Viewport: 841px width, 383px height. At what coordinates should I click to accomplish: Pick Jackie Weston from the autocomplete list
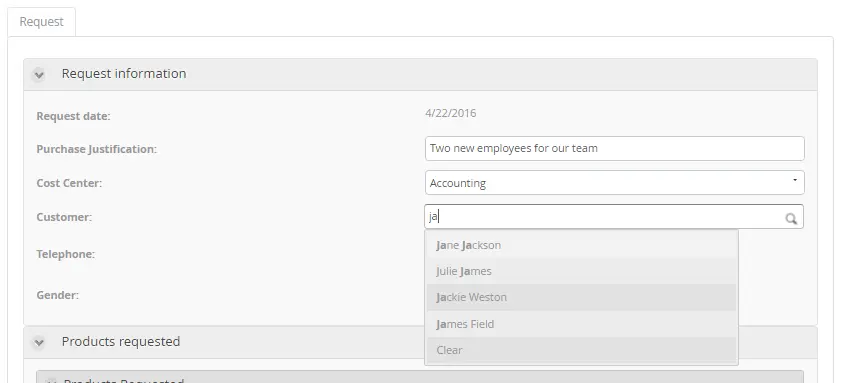(x=581, y=298)
